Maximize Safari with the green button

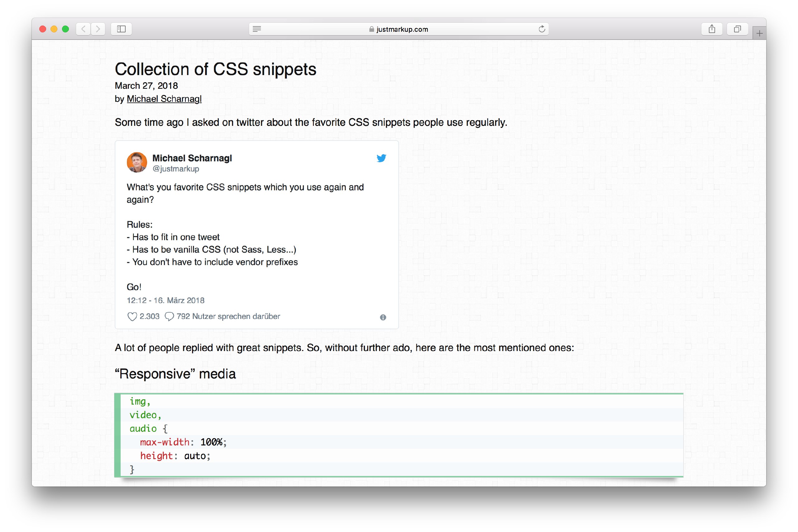[65, 29]
